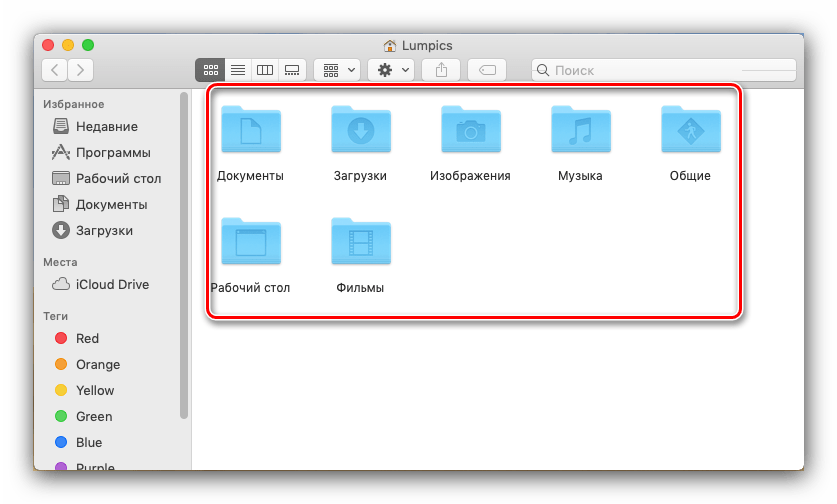837x504 pixels.
Task: Click the Share toolbar button
Action: coord(440,70)
